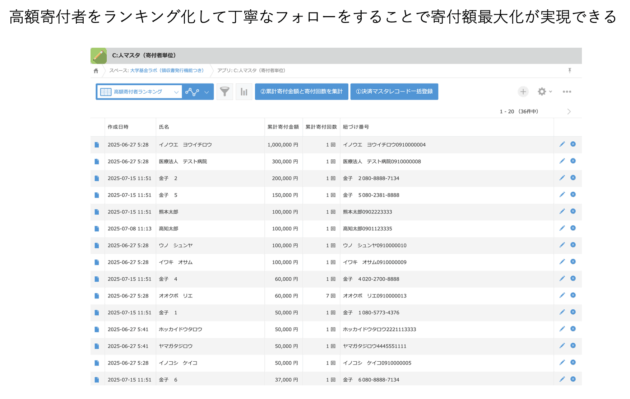Open record details for イノウエ ヨウイチロウ row
The width and height of the screenshot is (630, 399).
click(x=97, y=145)
